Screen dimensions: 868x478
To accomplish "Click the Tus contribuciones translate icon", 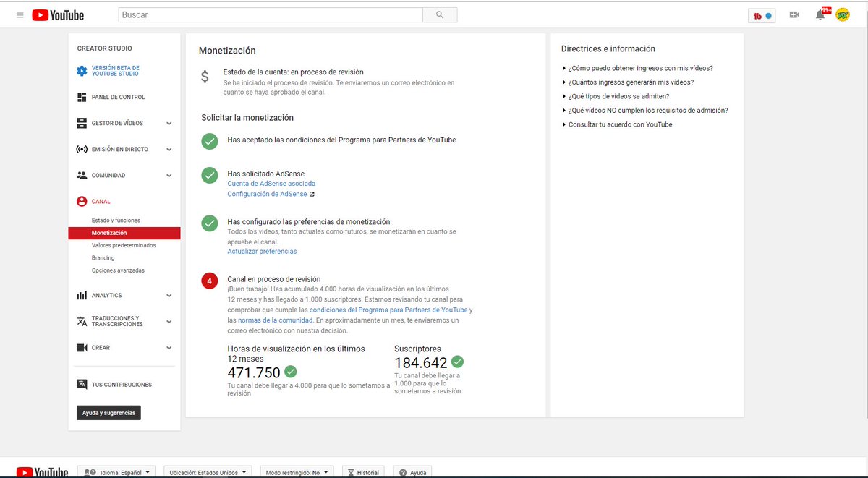I will (x=82, y=385).
